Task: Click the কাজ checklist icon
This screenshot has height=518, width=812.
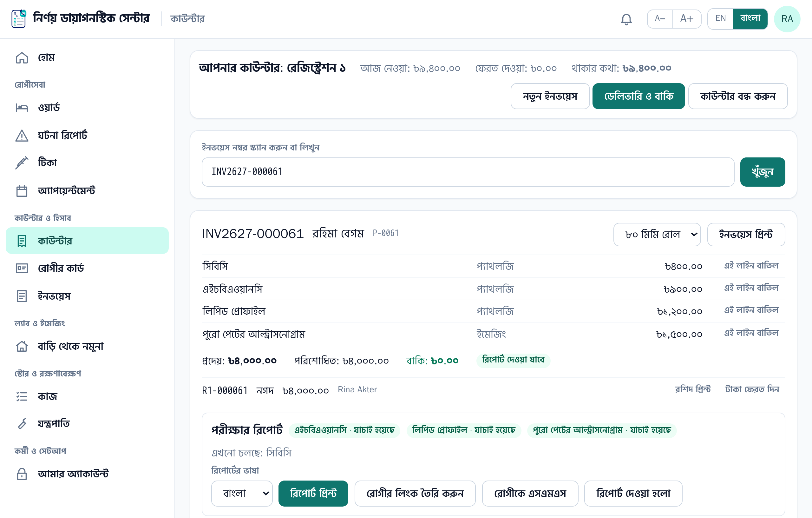Action: point(22,396)
